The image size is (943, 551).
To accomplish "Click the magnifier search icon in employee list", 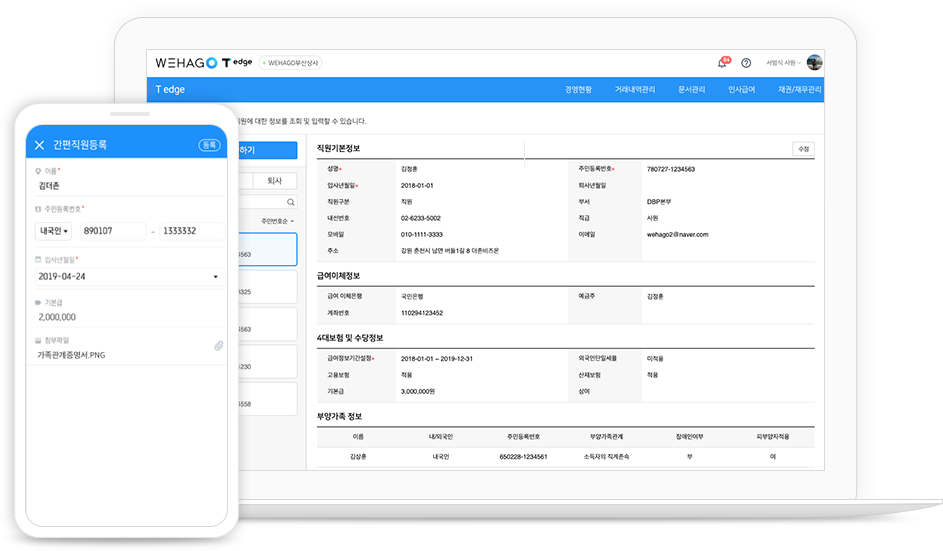I will coord(291,202).
